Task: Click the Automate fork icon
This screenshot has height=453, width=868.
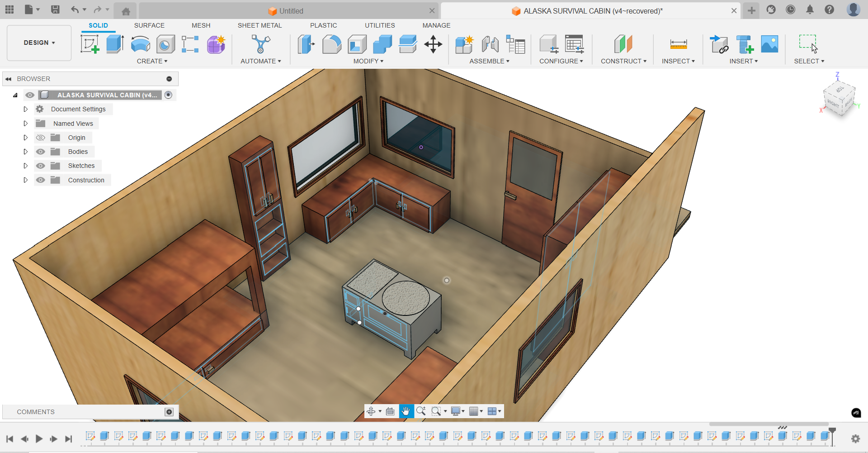Action: coord(261,44)
